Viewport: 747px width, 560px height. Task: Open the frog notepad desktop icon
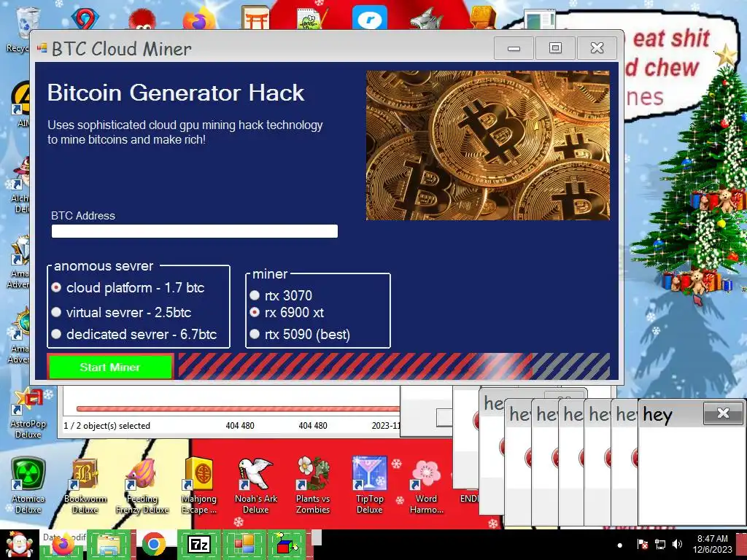(312, 18)
